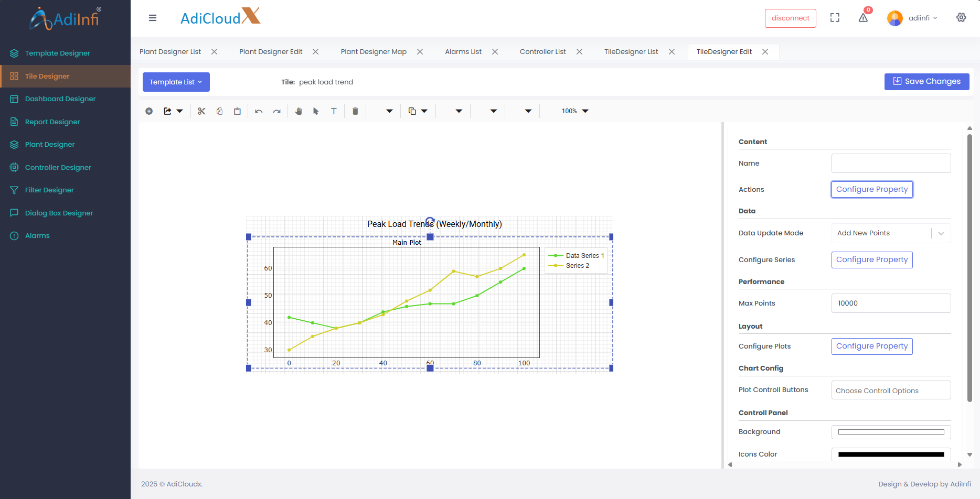Click Data Series 1 legend entry
This screenshot has height=499, width=980.
click(576, 256)
